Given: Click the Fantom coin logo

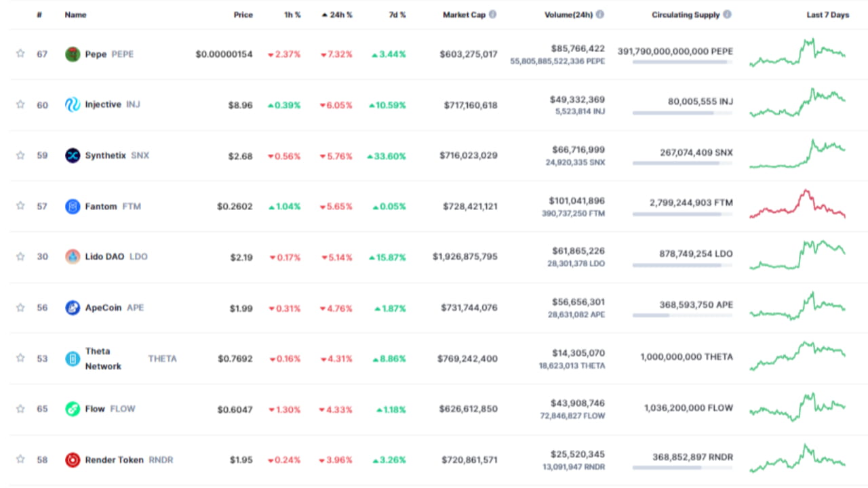Looking at the screenshot, I should (x=73, y=206).
